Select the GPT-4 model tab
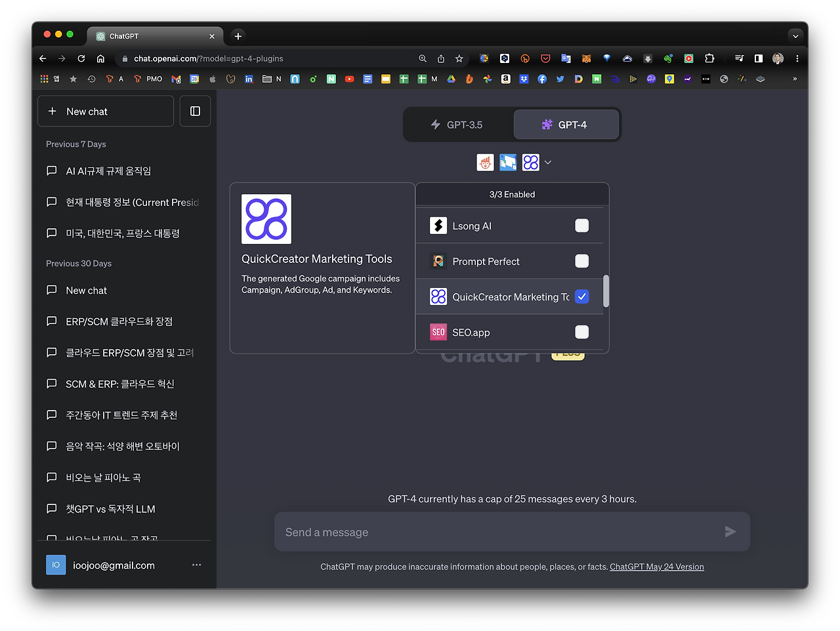840x631 pixels. pyautogui.click(x=566, y=125)
